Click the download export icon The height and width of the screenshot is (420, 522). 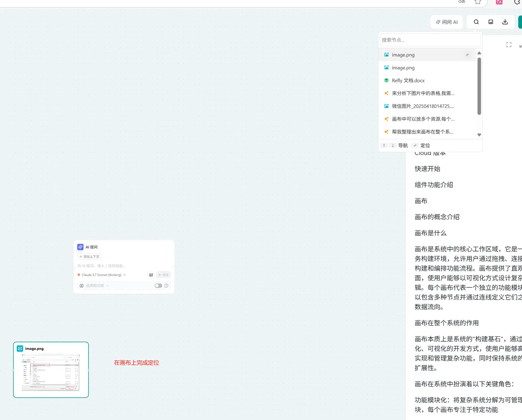coord(505,22)
